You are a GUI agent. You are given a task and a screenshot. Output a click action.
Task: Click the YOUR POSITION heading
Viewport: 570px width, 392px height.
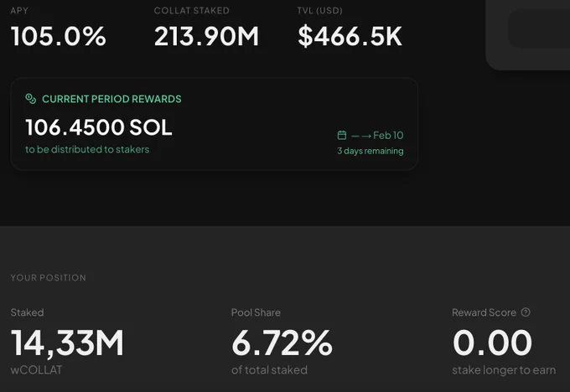49,278
